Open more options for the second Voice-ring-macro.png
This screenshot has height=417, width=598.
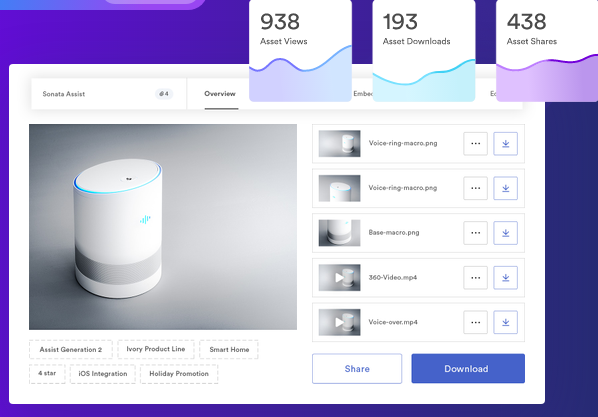coord(475,188)
